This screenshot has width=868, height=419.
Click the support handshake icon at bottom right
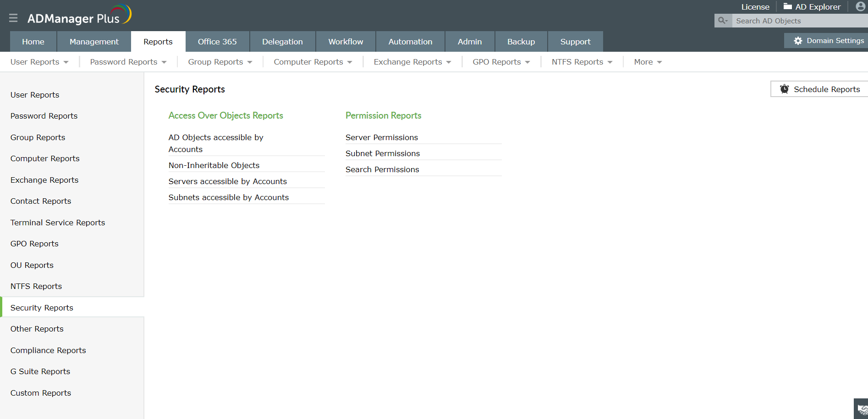coord(861,409)
